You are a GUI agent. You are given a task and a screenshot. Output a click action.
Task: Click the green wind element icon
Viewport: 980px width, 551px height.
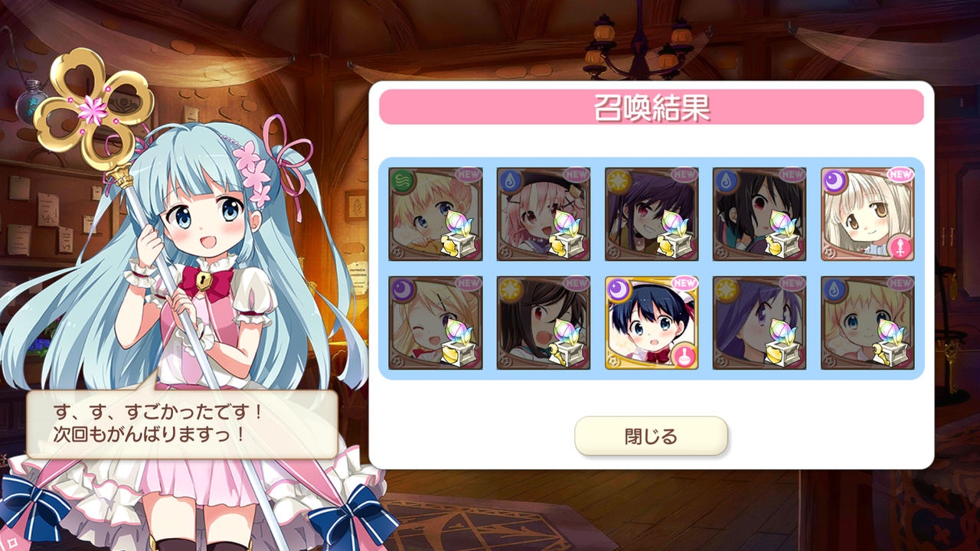(x=401, y=181)
